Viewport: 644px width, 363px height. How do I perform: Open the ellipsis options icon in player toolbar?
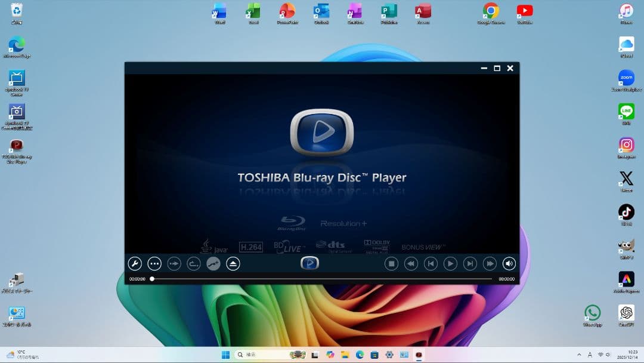pyautogui.click(x=154, y=263)
